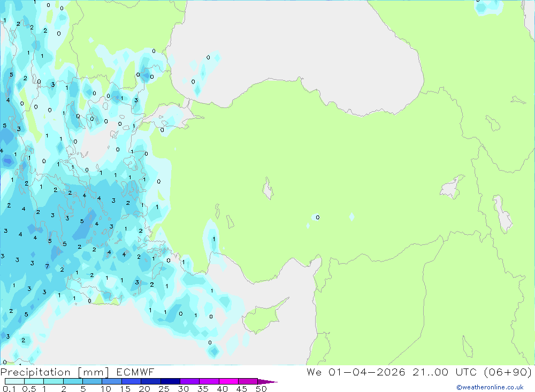Viewport: 535px width, 392px height.
Task: Click the 45–50 mm legend swatch
Action: (248, 381)
